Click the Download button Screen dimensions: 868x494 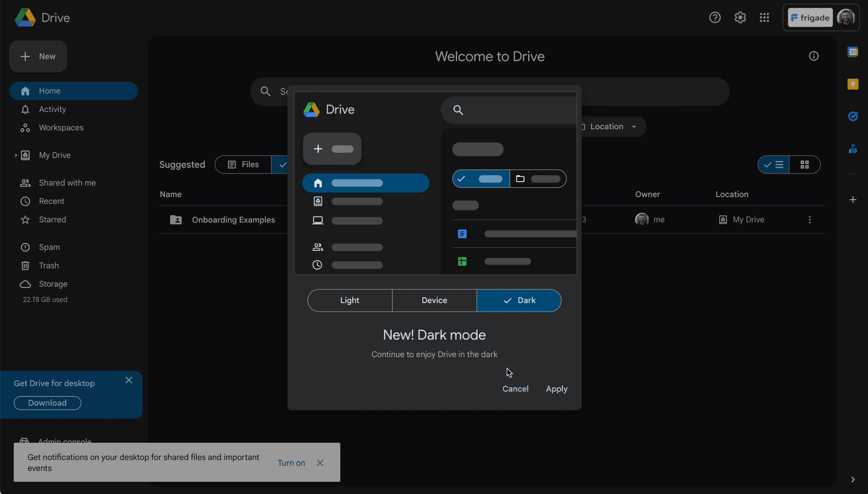[47, 403]
